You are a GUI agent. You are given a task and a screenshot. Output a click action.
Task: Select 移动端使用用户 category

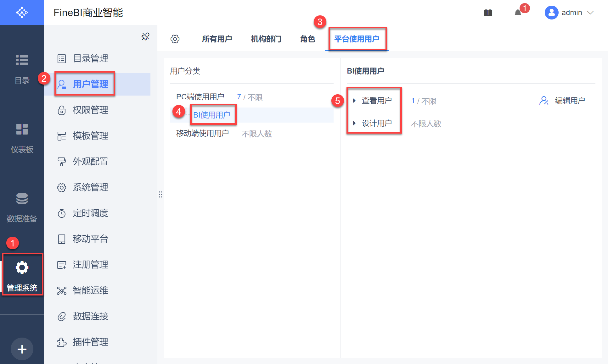(x=202, y=134)
